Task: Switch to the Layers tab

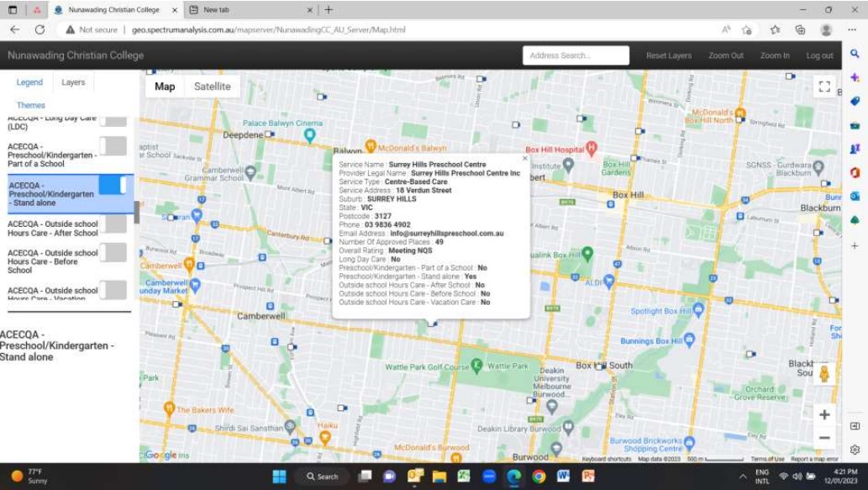Action: click(x=73, y=82)
